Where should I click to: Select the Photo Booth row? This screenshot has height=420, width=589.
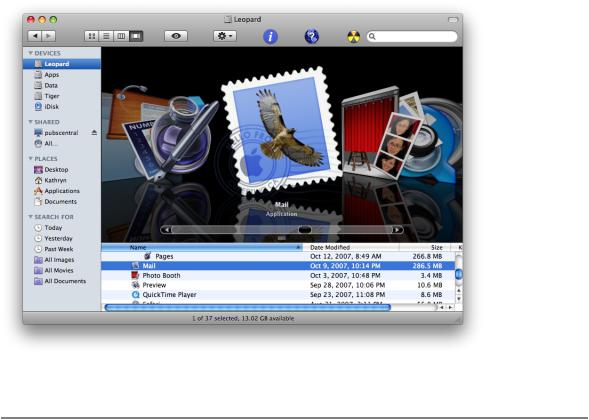point(278,276)
